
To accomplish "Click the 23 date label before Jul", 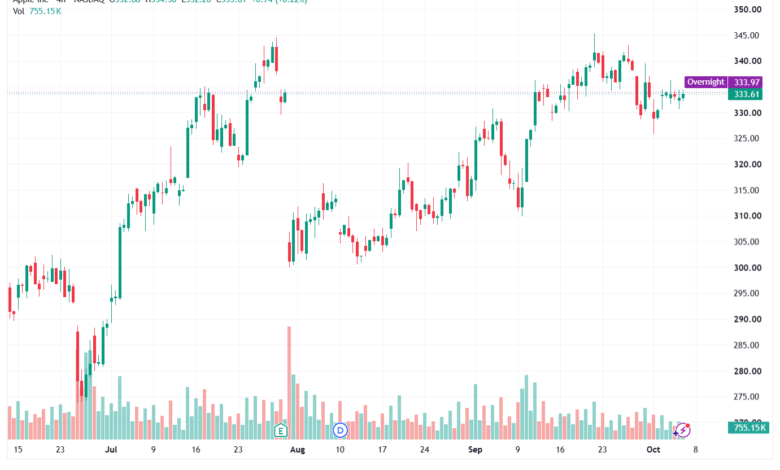I will click(60, 450).
